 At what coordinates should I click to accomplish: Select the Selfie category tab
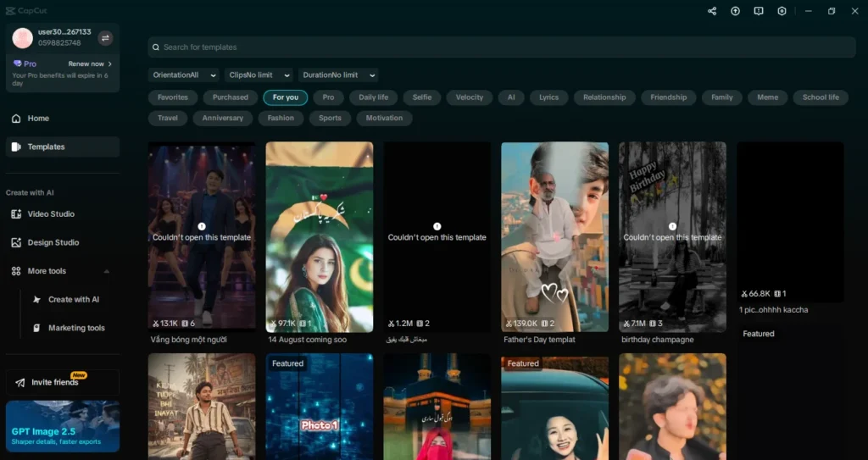(422, 97)
